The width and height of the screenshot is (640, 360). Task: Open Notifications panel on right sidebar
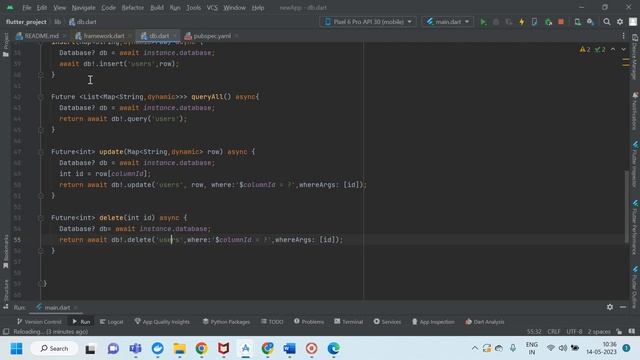(x=635, y=111)
